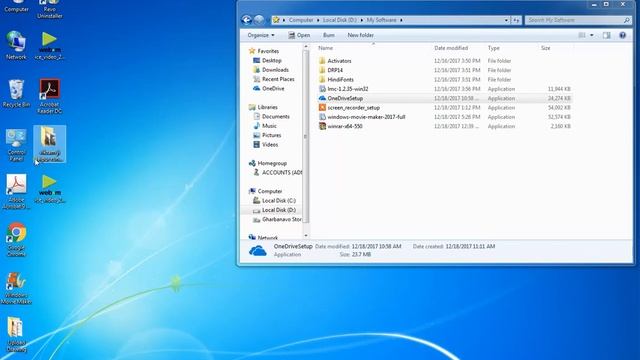Select the Acrobat Reader DC desktop shortcut

[x=49, y=96]
